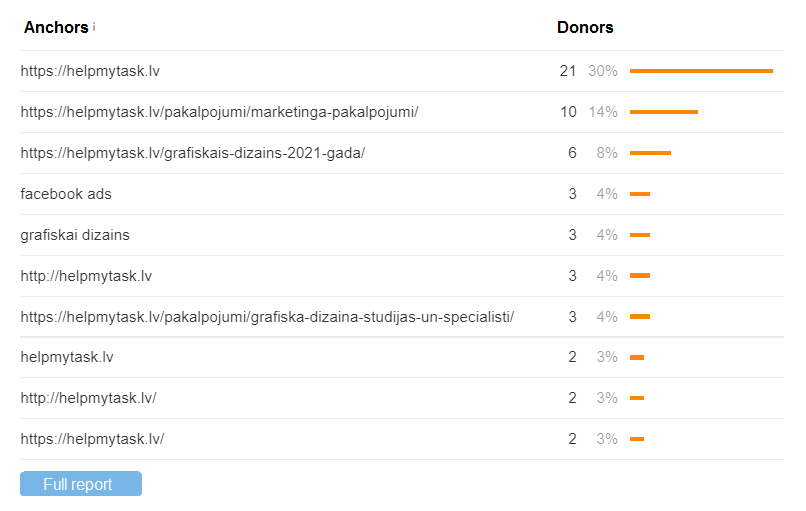The height and width of the screenshot is (511, 806).
Task: Click the orange bar in facebook ads row
Action: 640,194
